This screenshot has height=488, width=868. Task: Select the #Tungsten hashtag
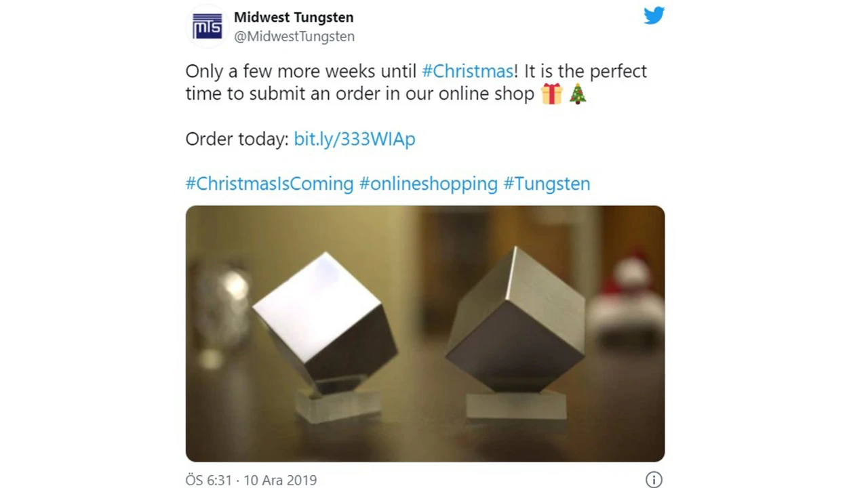[x=547, y=184]
